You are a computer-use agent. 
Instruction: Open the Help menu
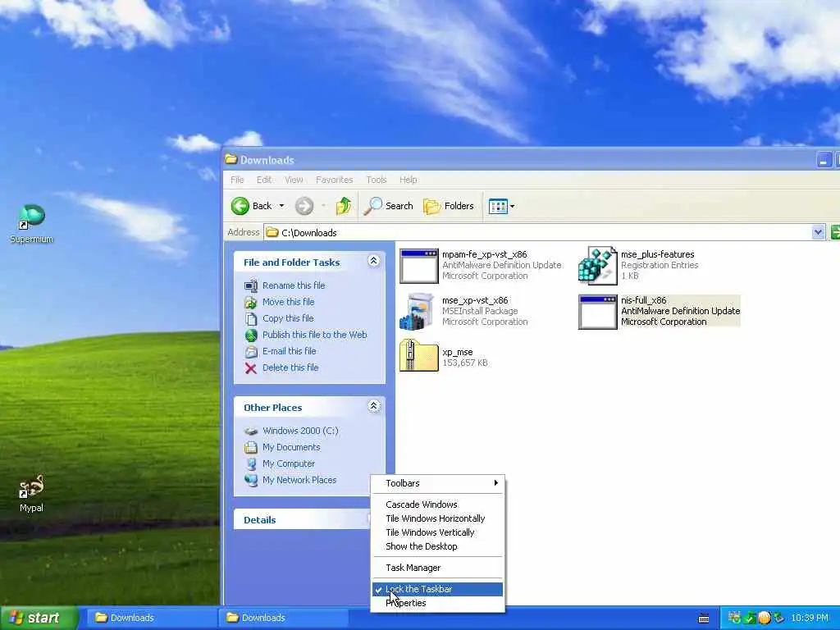[x=409, y=180]
